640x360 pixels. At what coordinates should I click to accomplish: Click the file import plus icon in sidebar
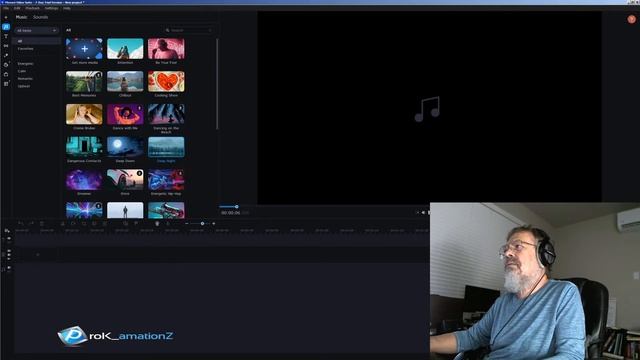pos(6,18)
